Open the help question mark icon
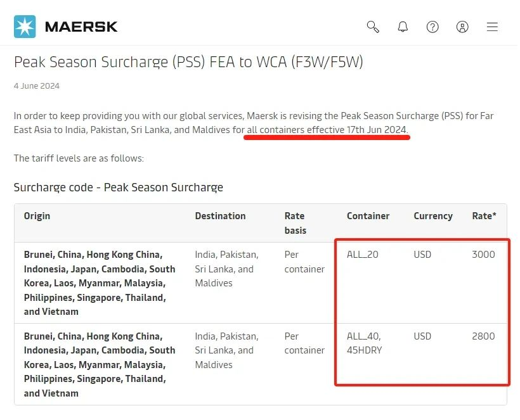This screenshot has width=520, height=420. pyautogui.click(x=432, y=27)
